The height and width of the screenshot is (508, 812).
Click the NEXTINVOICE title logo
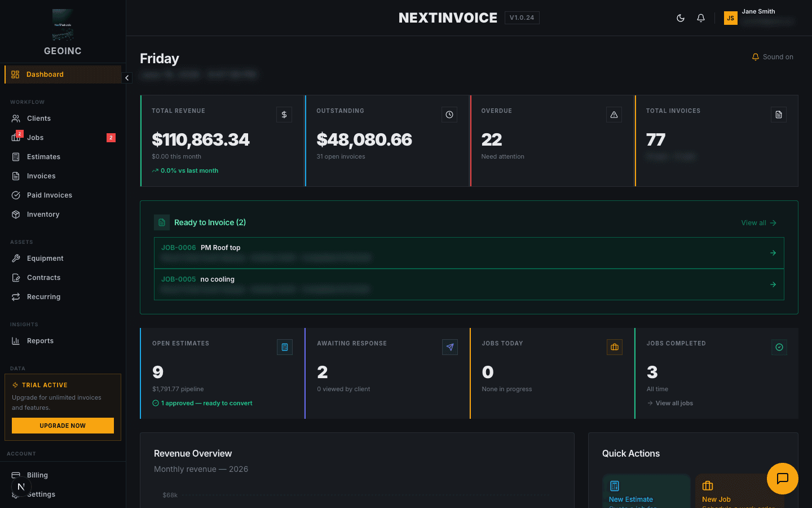tap(448, 18)
